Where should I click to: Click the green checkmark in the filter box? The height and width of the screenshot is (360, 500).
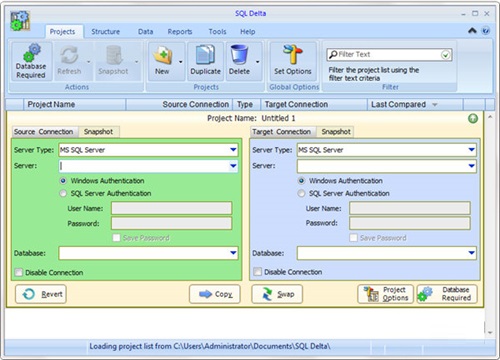(445, 55)
